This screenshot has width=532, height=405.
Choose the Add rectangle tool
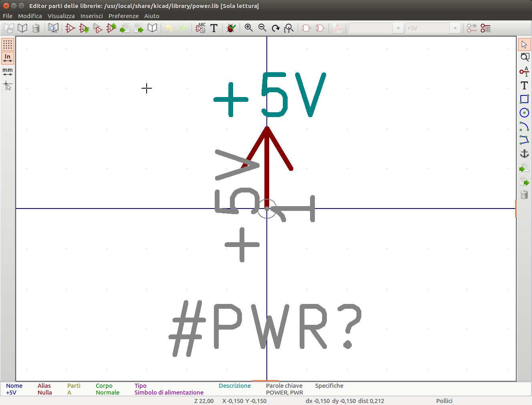point(524,99)
